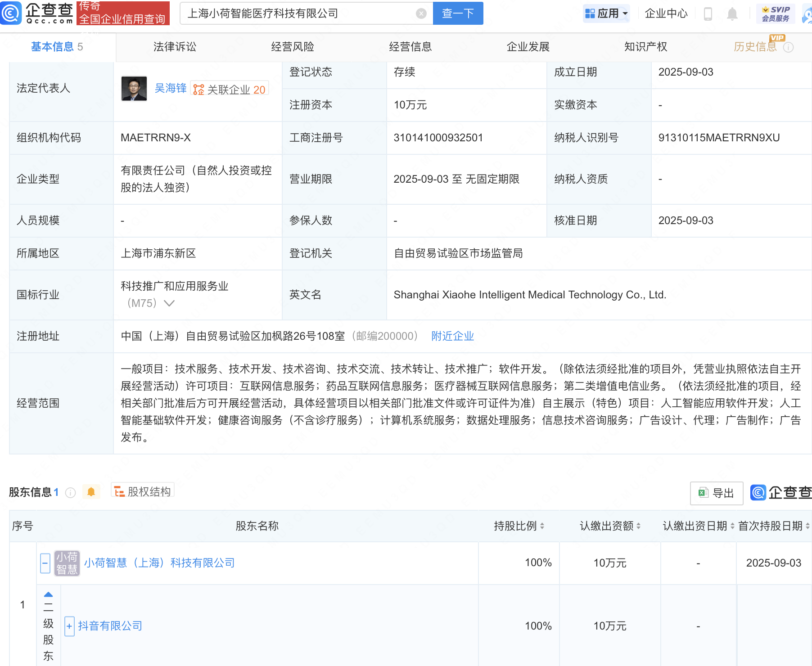Switch to 法律诉讼 tab
This screenshot has width=812, height=666.
click(x=175, y=47)
